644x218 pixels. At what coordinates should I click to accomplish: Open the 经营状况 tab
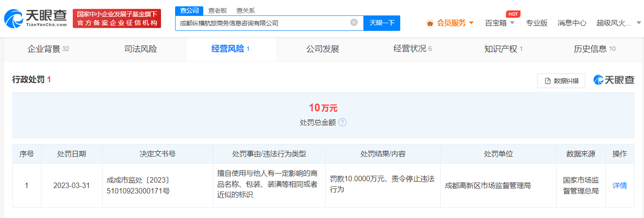413,49
